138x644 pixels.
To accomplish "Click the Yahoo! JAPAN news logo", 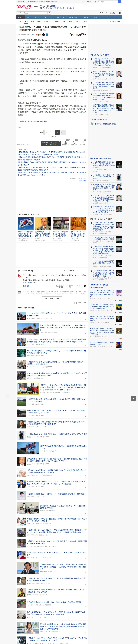I will (x=27, y=7).
